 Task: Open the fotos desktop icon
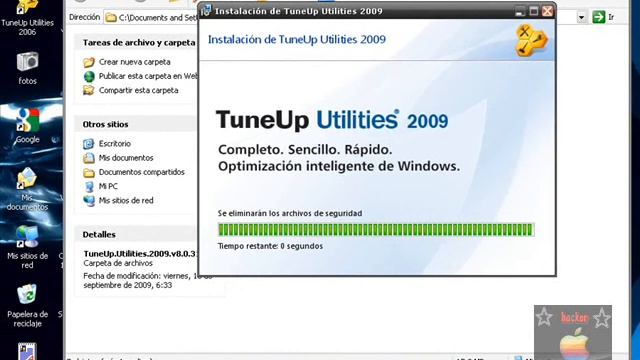(27, 68)
